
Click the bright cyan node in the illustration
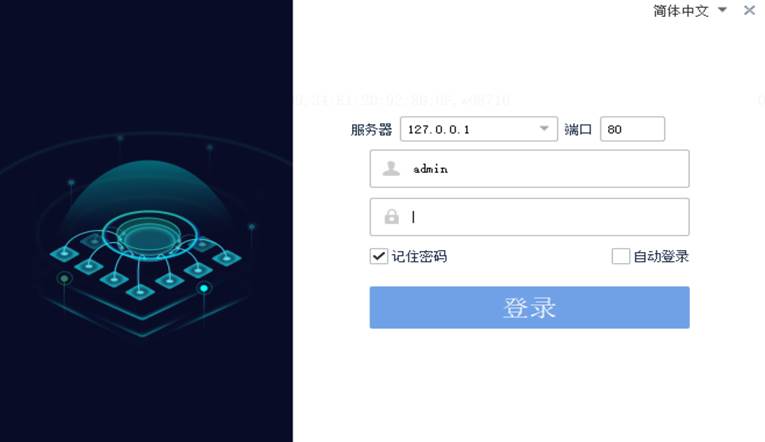204,288
